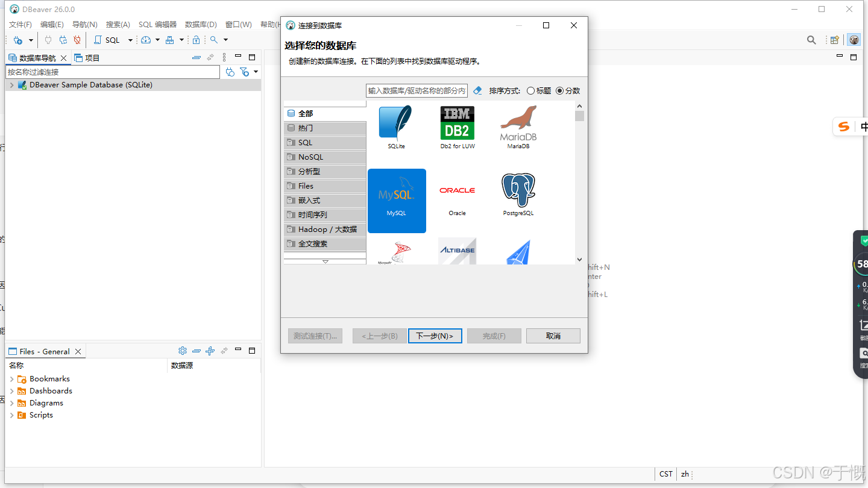The height and width of the screenshot is (488, 868).
Task: Show more categories arrow below 全文搜索
Action: tap(325, 261)
